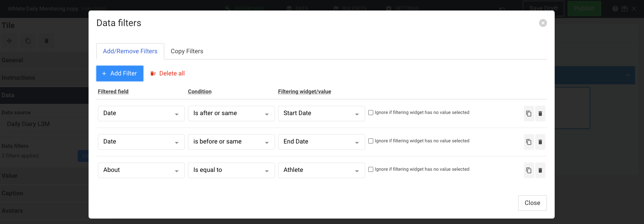Open the Rulesets tab in top bar

click(x=350, y=8)
